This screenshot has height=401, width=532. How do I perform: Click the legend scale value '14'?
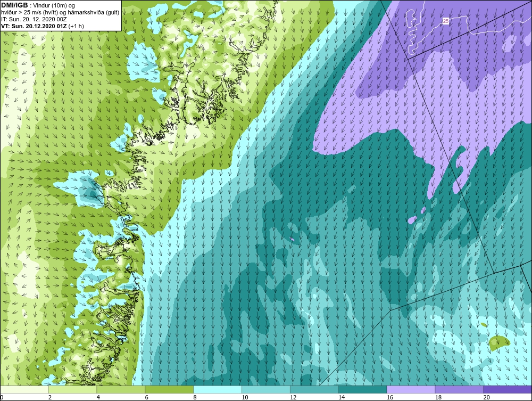click(342, 397)
